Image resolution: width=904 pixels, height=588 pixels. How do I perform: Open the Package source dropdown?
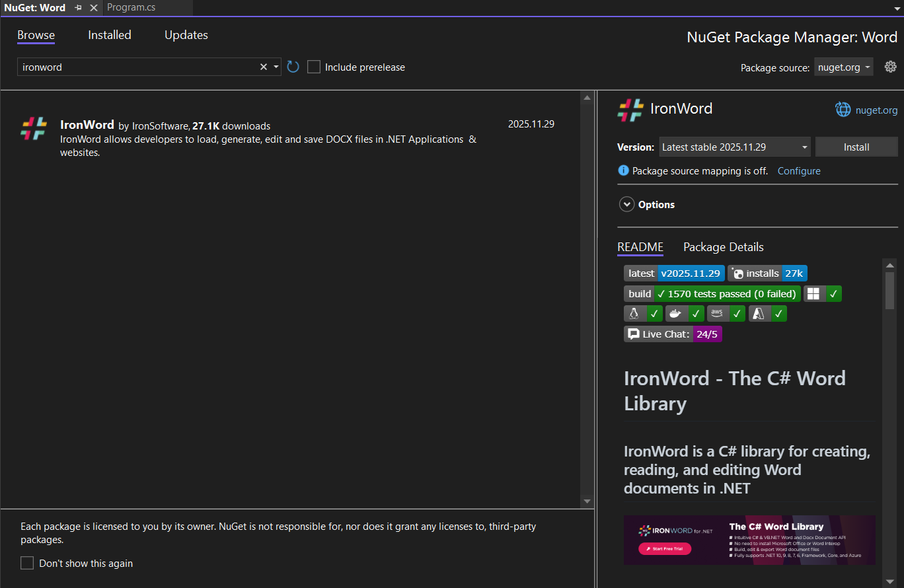(x=843, y=67)
